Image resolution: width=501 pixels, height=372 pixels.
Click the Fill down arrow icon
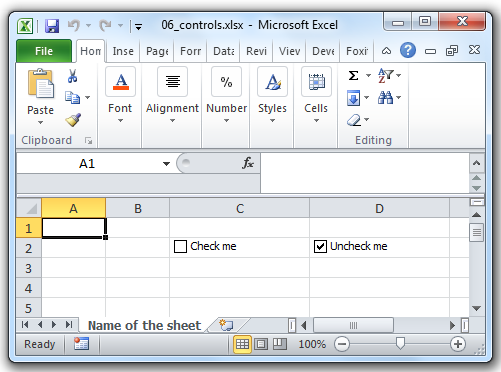point(354,98)
